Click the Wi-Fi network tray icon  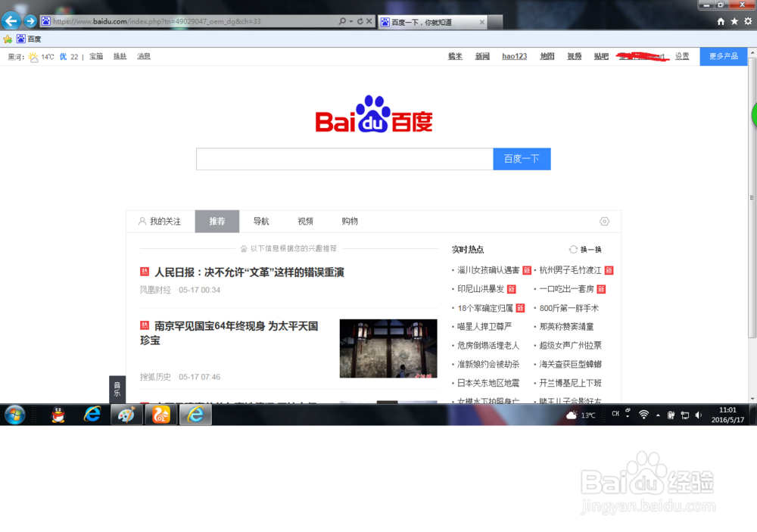643,415
